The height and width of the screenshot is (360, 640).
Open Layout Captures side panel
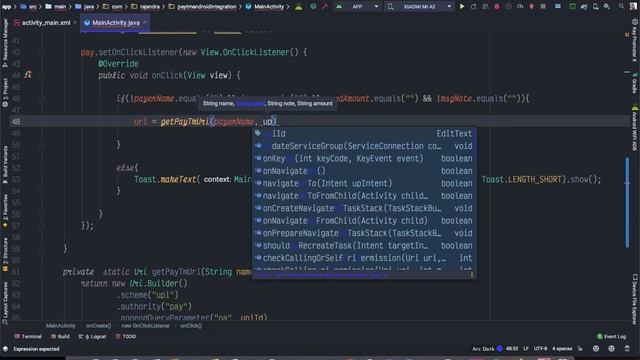(5, 303)
